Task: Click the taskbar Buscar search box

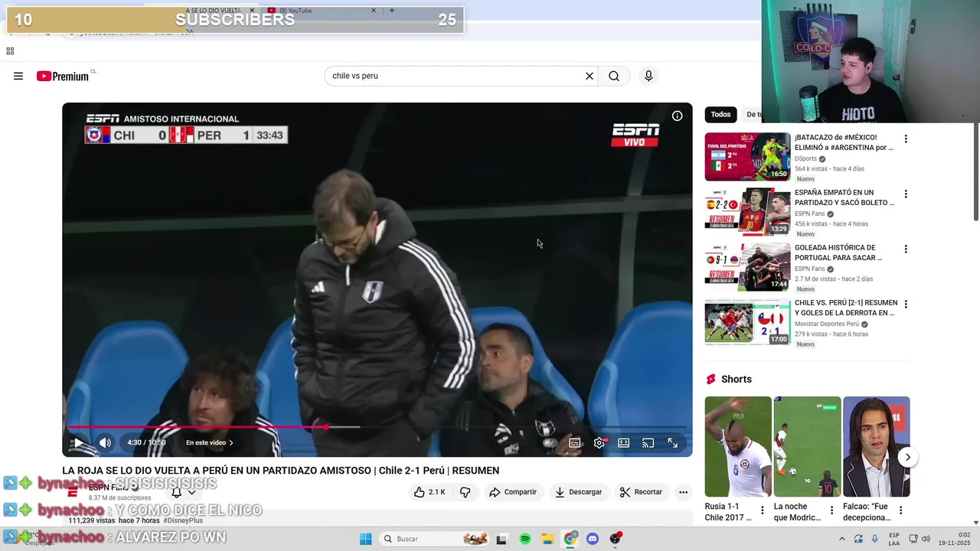Action: 434,539
